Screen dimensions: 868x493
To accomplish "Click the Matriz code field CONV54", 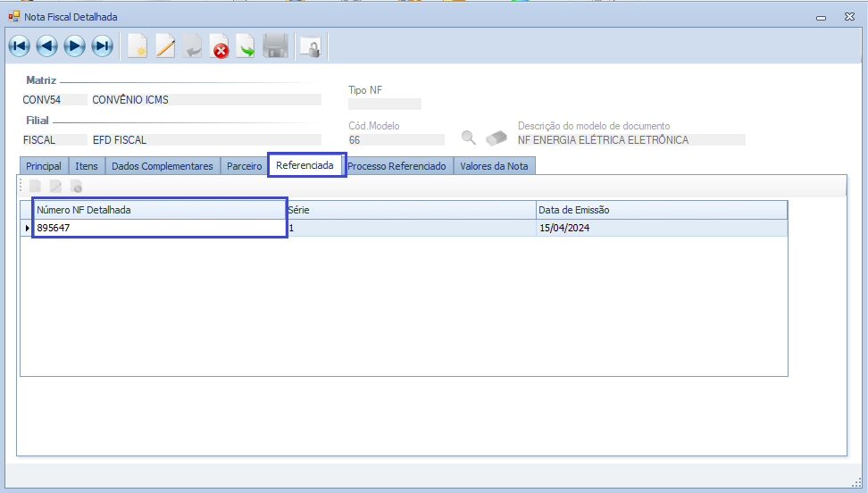I will click(x=54, y=100).
